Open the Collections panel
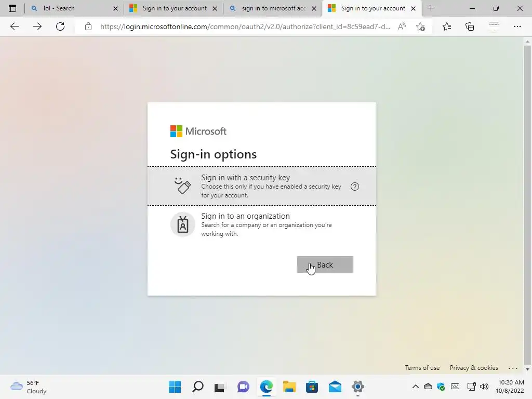The height and width of the screenshot is (399, 532). (x=470, y=26)
